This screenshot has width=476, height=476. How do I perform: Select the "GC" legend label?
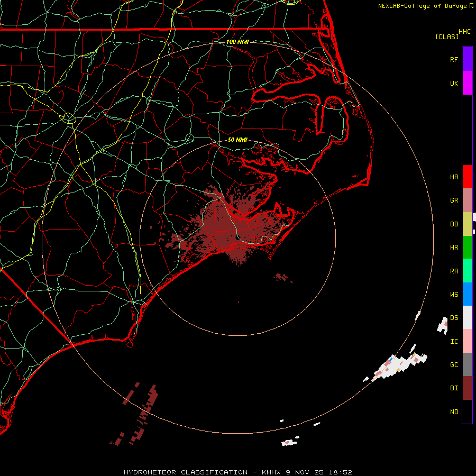point(454,365)
